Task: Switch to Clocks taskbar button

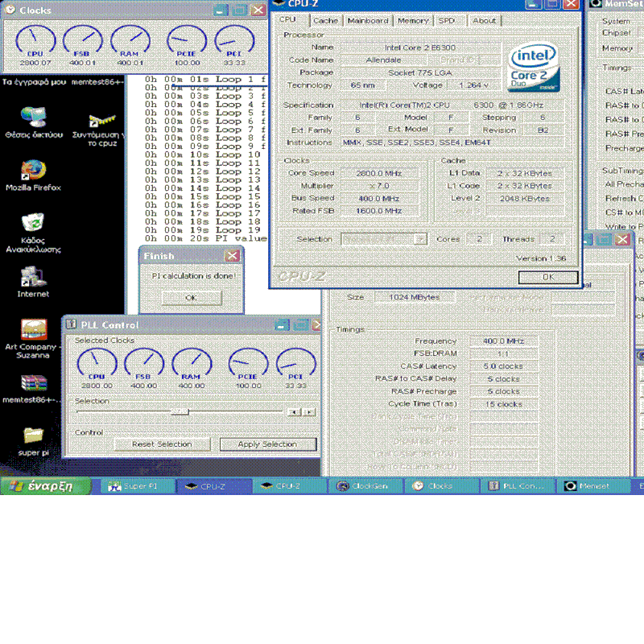Action: 441,486
